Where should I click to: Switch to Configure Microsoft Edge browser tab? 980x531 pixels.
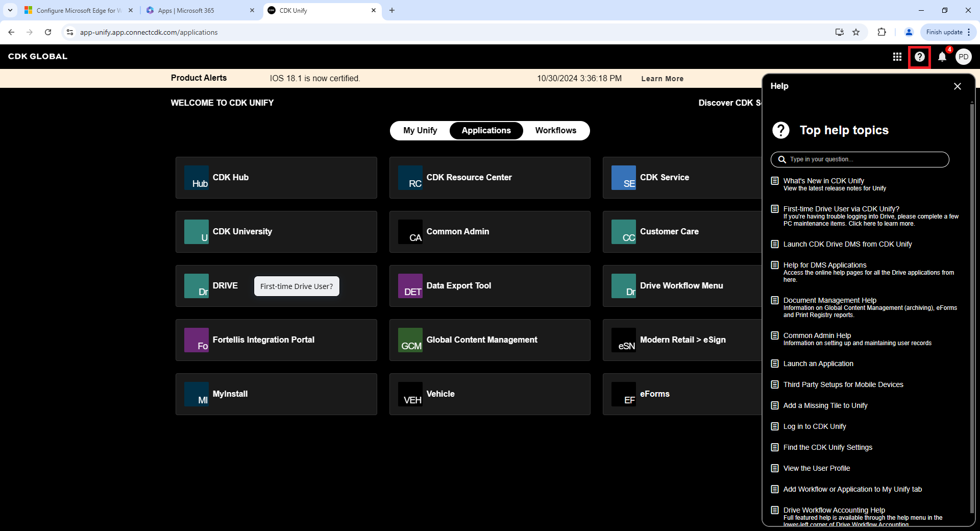coord(79,10)
